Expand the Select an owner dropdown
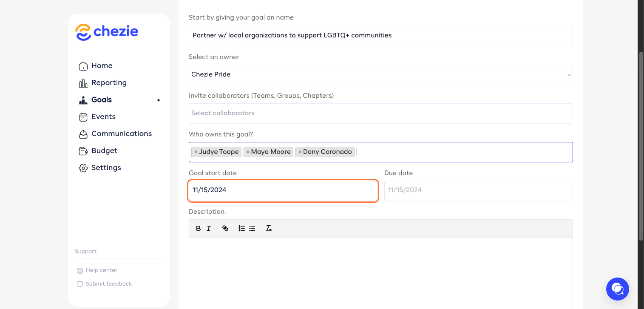Image resolution: width=644 pixels, height=309 pixels. click(x=380, y=75)
